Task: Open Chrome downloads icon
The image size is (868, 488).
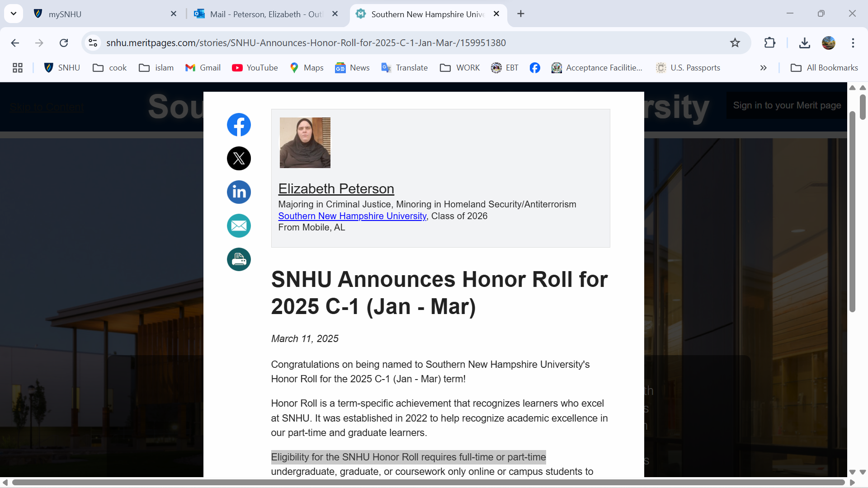Action: [804, 43]
